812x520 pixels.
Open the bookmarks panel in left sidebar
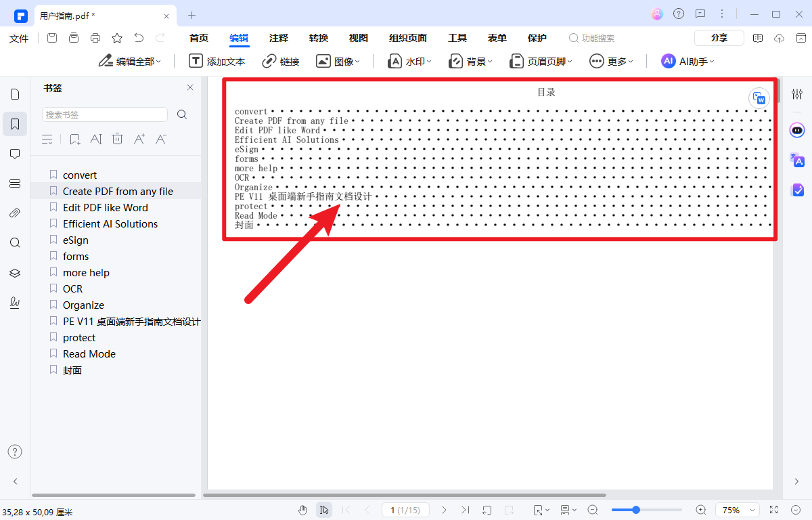pyautogui.click(x=15, y=124)
